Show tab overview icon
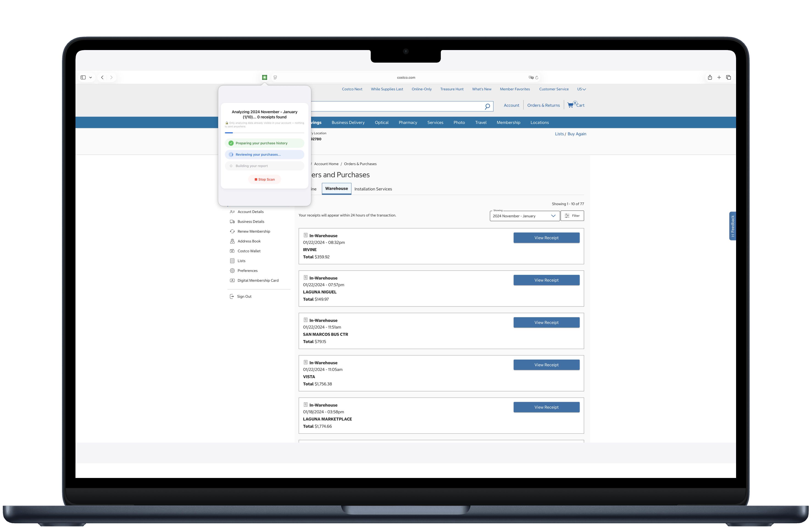Image resolution: width=812 pixels, height=528 pixels. pyautogui.click(x=729, y=78)
